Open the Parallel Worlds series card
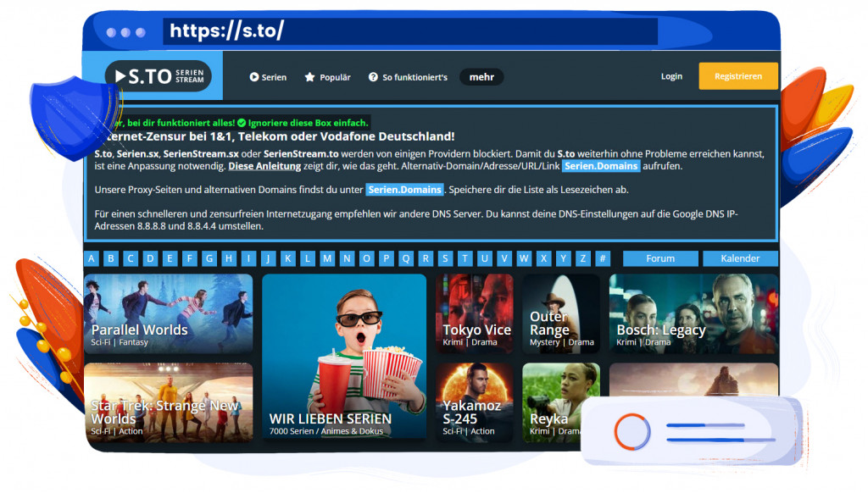The width and height of the screenshot is (868, 493). (x=169, y=313)
